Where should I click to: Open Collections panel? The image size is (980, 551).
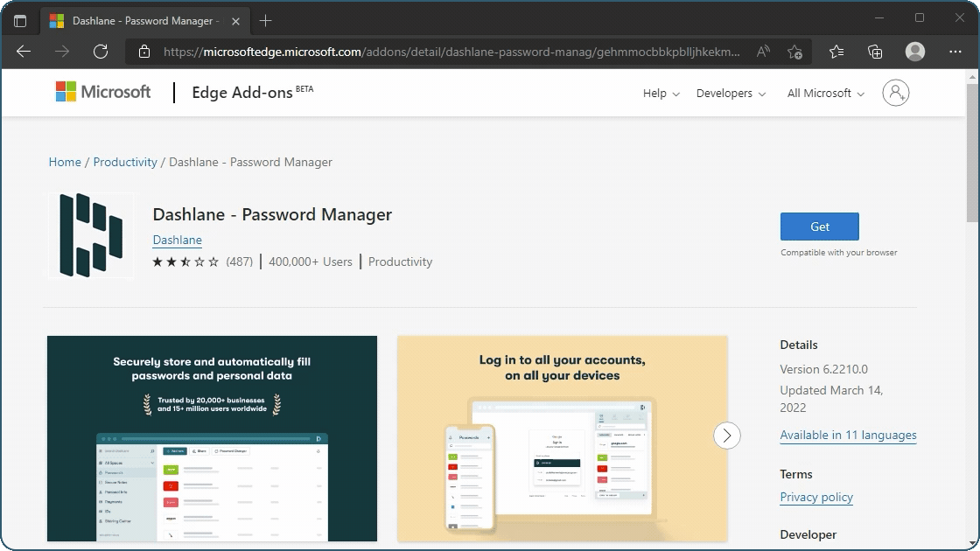[875, 52]
